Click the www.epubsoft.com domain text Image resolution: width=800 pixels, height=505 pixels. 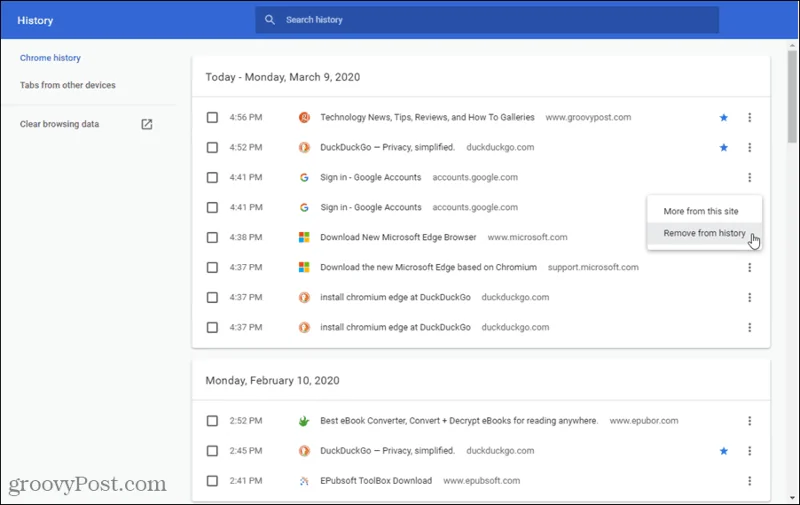tap(482, 481)
